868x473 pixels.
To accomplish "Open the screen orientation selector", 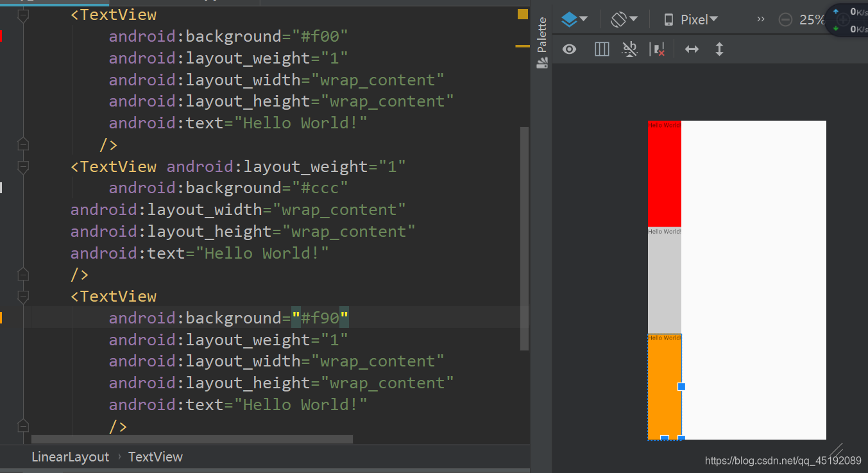I will coord(624,20).
